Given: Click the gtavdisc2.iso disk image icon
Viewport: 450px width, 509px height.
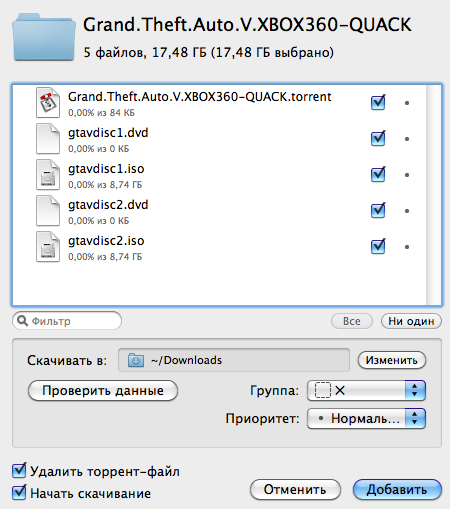Looking at the screenshot, I should coord(48,247).
